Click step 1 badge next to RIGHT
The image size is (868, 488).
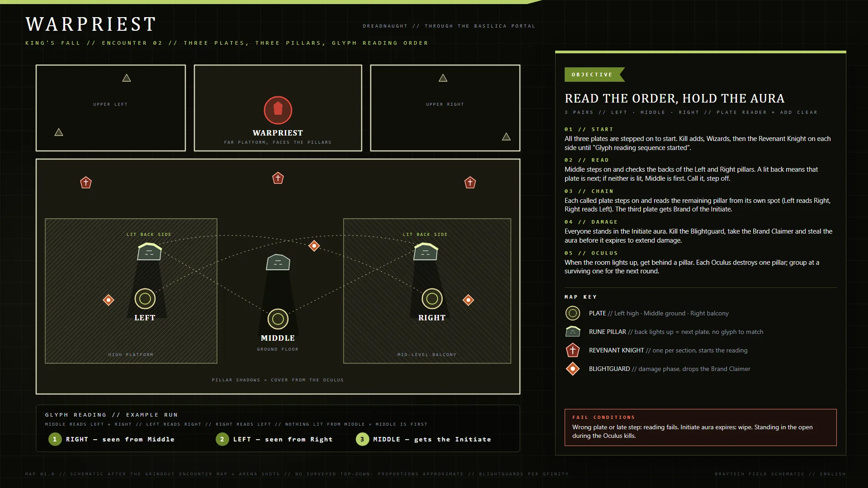55,439
